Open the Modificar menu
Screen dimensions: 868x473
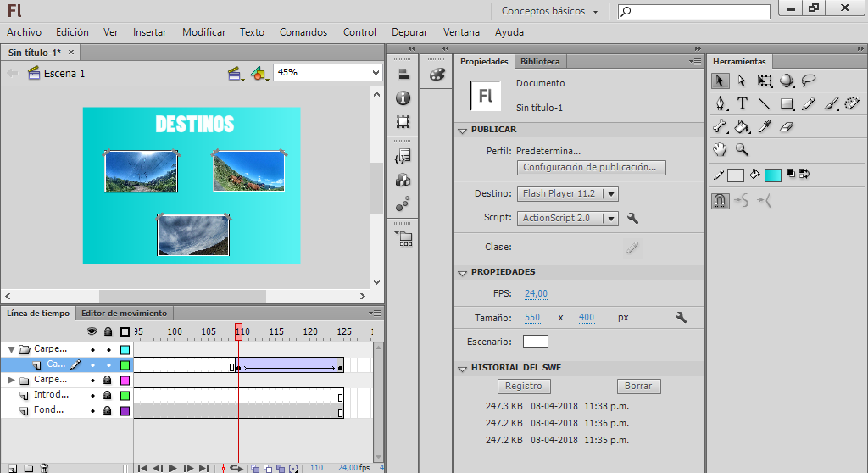pos(203,32)
